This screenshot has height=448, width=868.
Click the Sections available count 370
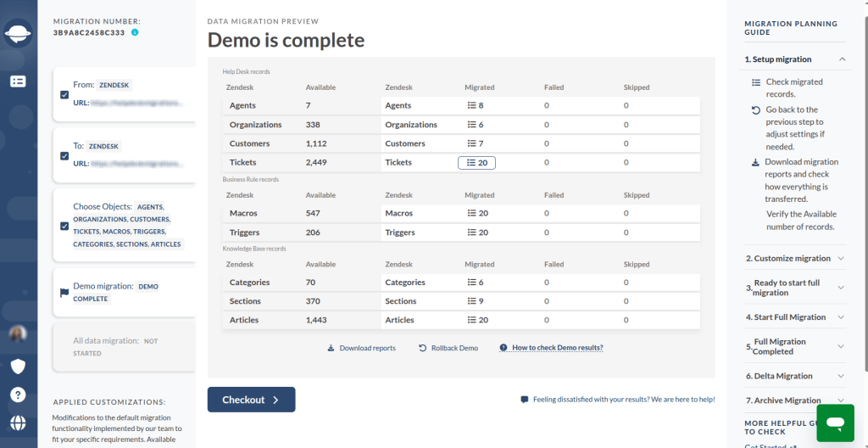(313, 301)
